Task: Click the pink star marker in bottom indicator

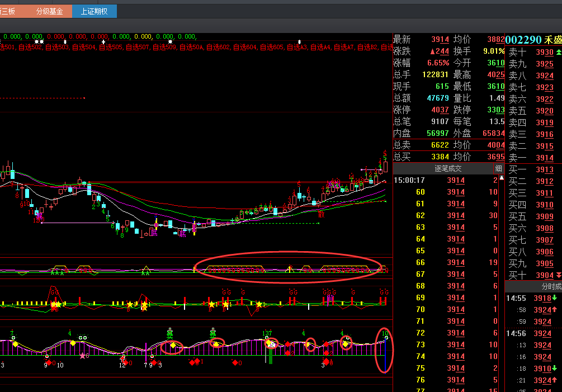Action: [82, 356]
